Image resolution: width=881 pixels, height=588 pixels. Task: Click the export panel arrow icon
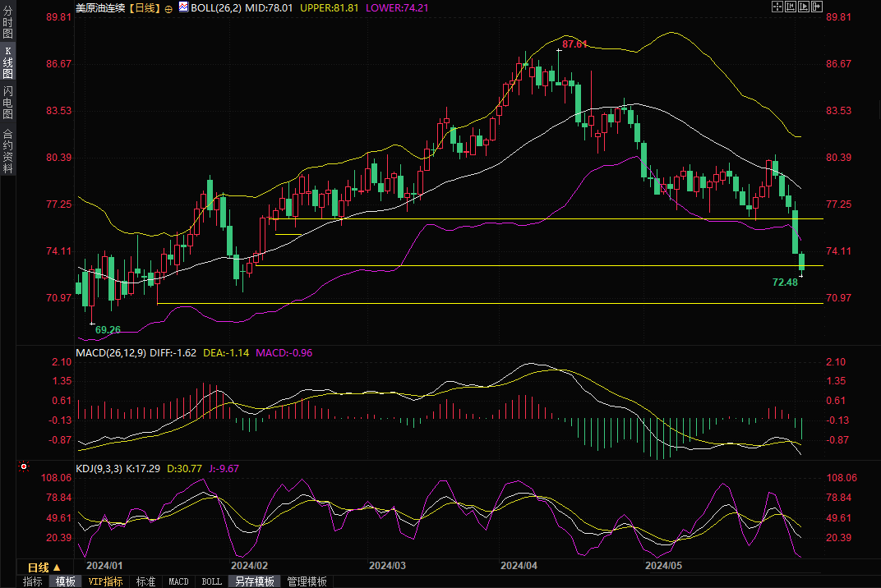817,7
